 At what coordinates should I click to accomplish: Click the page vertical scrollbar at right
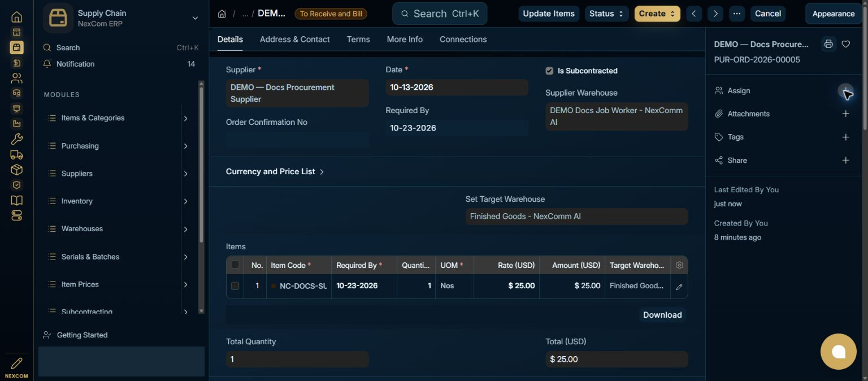[x=865, y=68]
